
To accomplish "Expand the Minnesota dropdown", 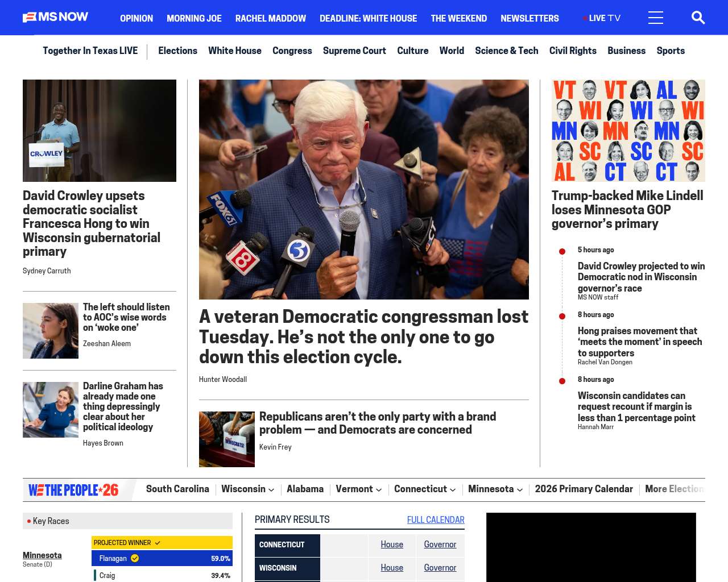I will point(495,489).
